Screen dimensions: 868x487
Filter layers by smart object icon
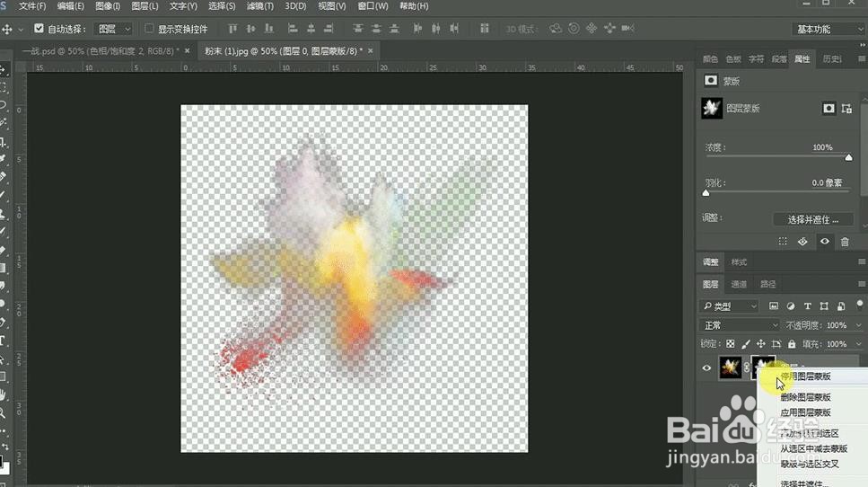pyautogui.click(x=841, y=305)
